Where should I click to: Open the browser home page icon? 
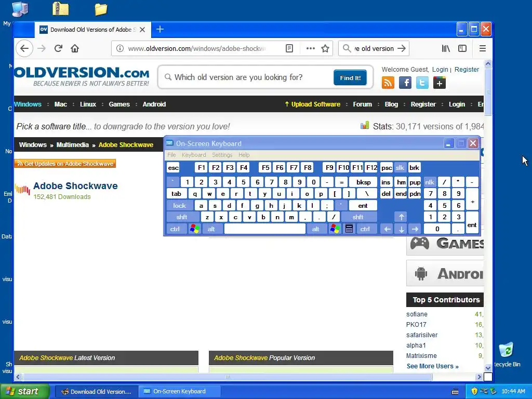[75, 48]
